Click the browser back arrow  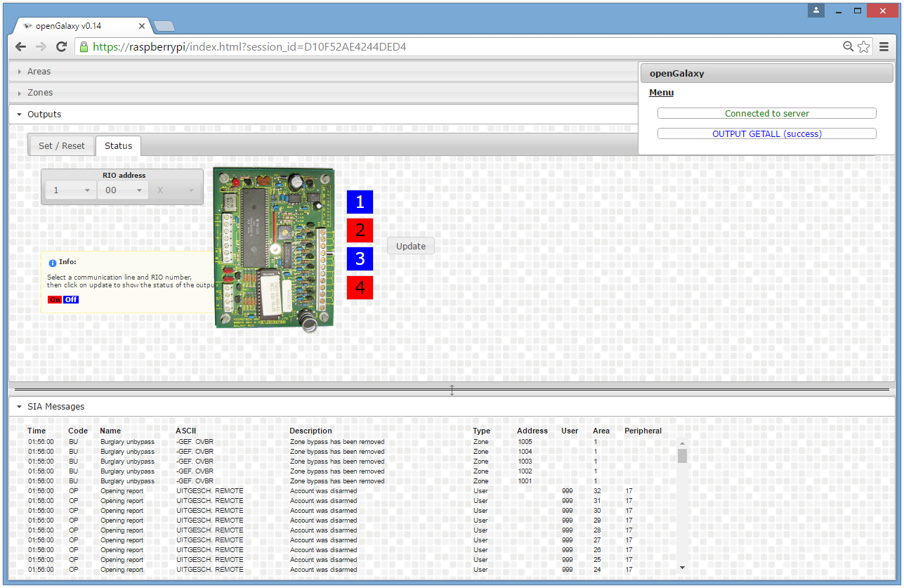pos(20,47)
